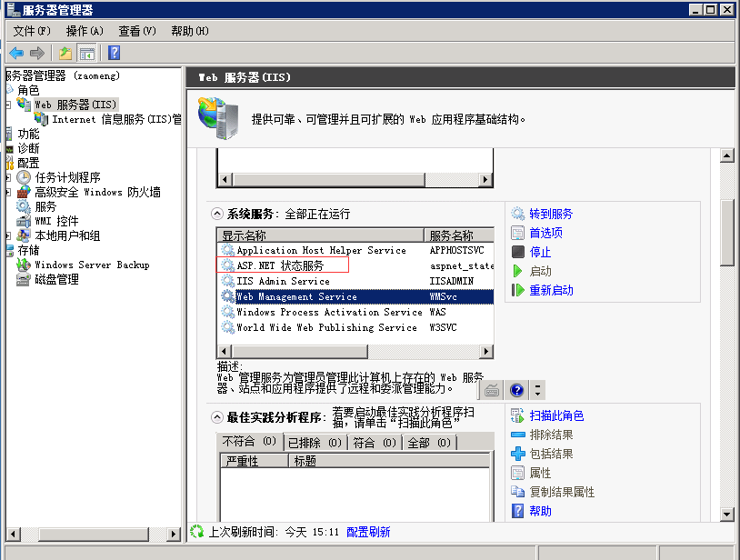Click the 磁盘管理 disk icon
740x560 pixels.
(24, 279)
